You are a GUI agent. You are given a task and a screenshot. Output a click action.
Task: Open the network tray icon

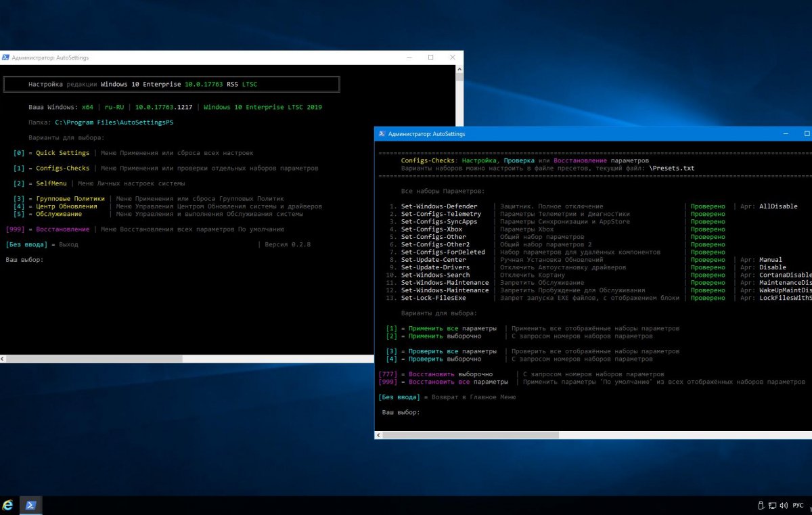(772, 506)
